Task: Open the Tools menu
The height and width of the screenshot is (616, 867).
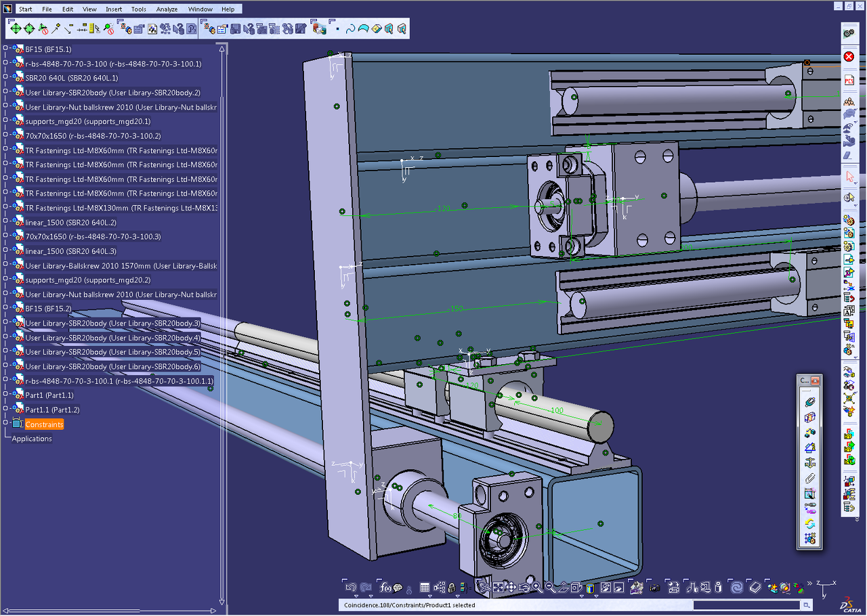Action: coord(139,9)
